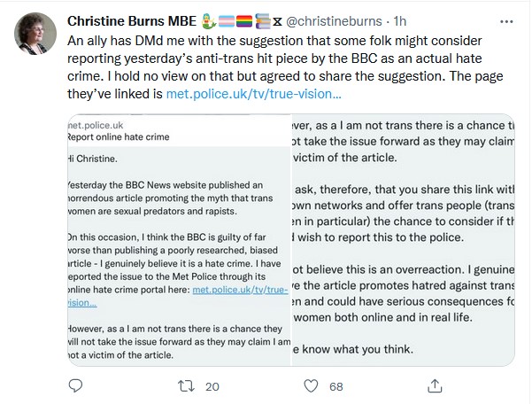Click the rainbow flag emoji in name
Screen dimensions: 532x404
point(244,21)
